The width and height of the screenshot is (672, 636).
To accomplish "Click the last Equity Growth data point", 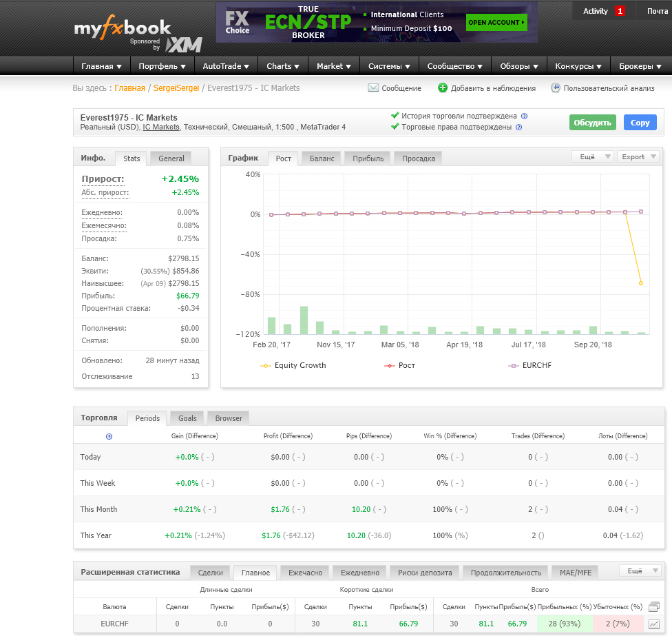I will tap(641, 283).
